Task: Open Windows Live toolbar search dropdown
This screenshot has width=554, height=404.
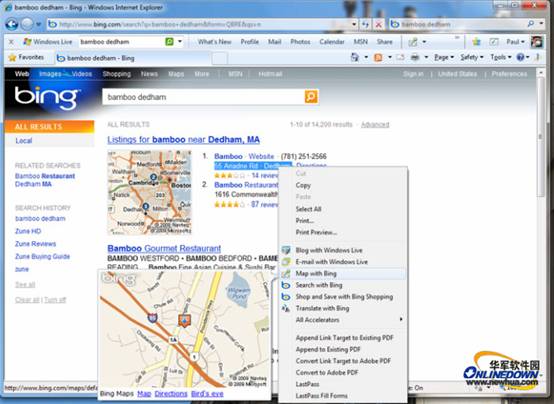Action: [x=180, y=42]
